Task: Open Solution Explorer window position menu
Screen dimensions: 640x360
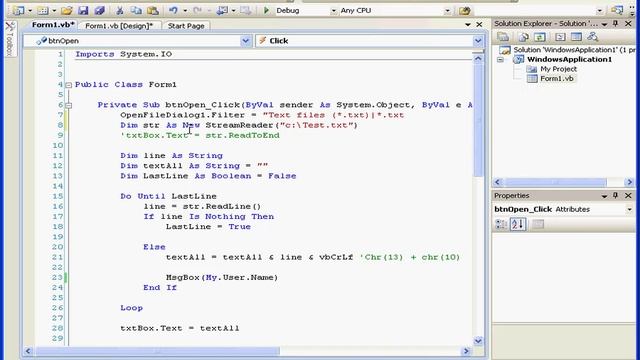Action: tap(604, 24)
